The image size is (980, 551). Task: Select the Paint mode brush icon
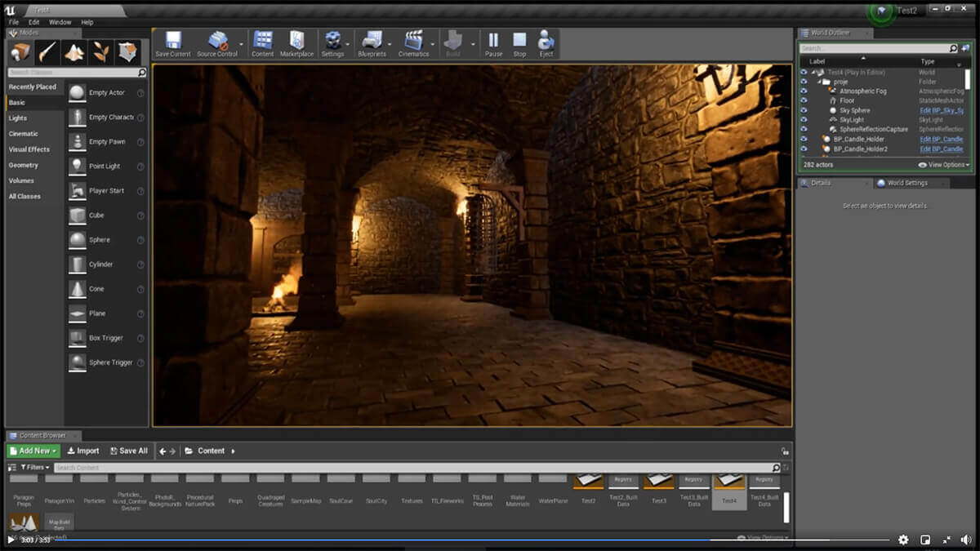pyautogui.click(x=47, y=52)
